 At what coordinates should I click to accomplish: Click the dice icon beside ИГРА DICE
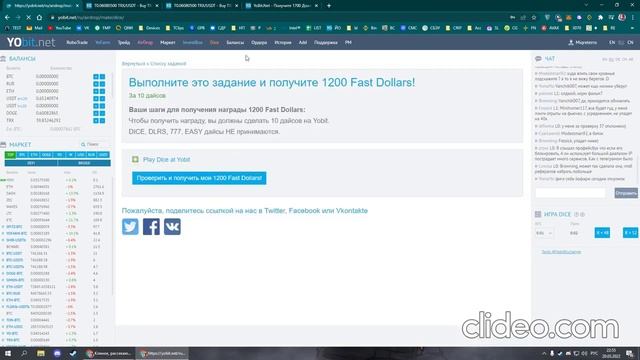pyautogui.click(x=538, y=214)
